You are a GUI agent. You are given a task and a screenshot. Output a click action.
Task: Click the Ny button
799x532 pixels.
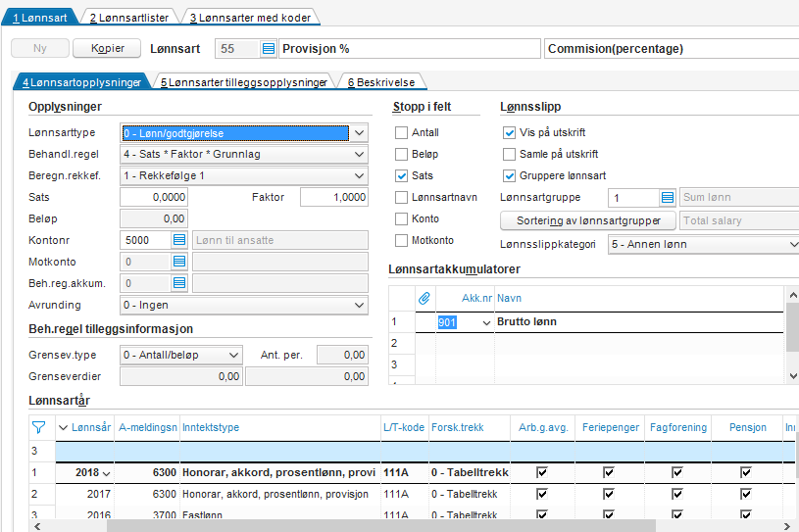40,48
